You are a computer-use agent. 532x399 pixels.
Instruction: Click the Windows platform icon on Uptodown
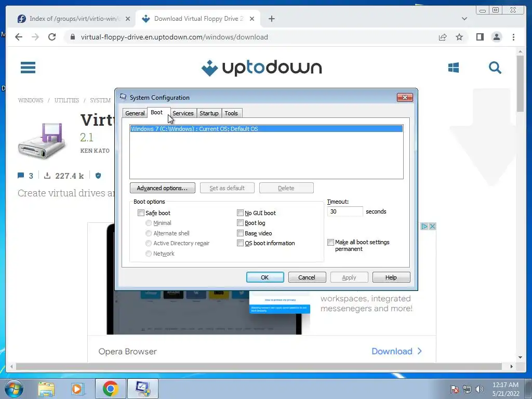click(x=453, y=68)
